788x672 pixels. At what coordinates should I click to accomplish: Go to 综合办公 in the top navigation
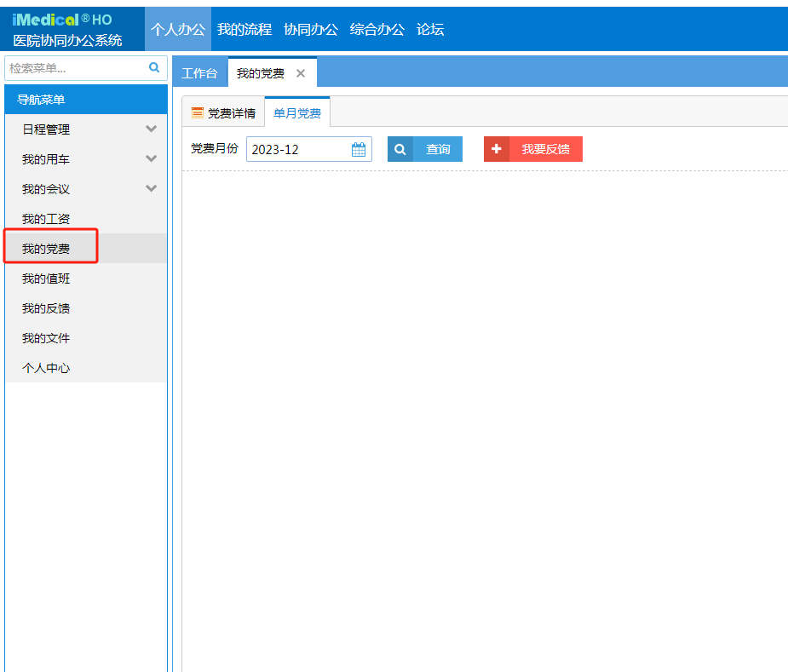pyautogui.click(x=377, y=30)
